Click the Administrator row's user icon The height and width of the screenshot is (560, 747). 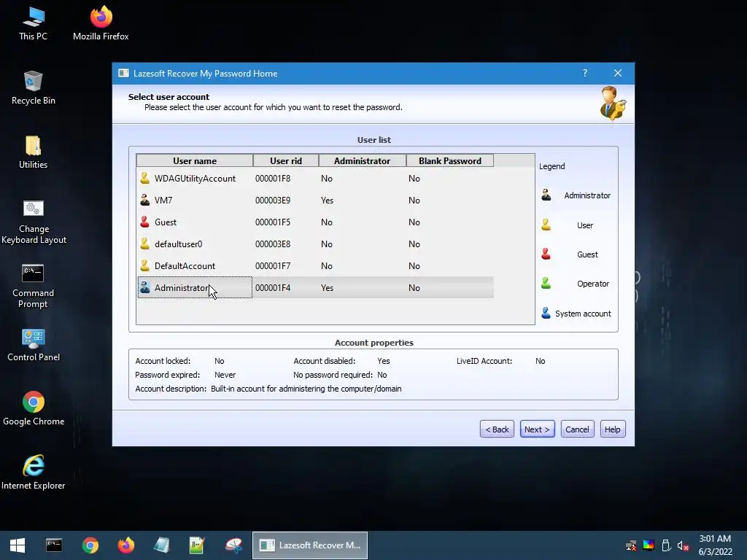(145, 287)
